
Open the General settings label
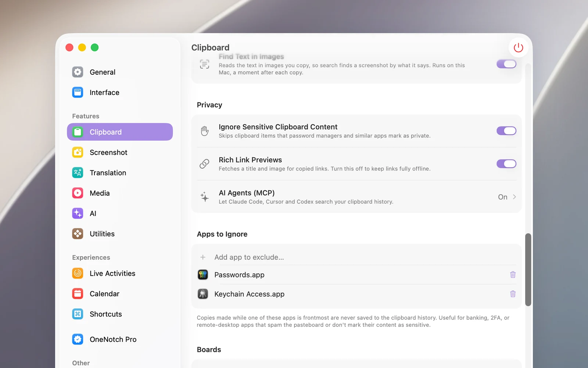point(103,72)
